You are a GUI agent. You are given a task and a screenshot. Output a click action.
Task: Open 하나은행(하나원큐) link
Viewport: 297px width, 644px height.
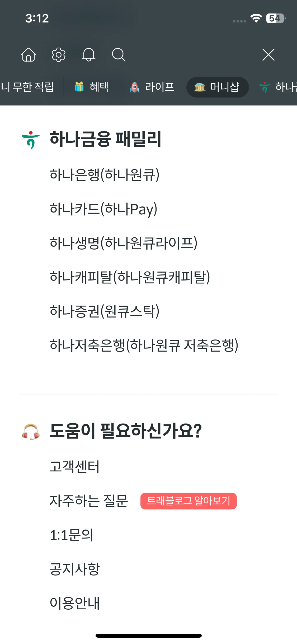pos(105,175)
